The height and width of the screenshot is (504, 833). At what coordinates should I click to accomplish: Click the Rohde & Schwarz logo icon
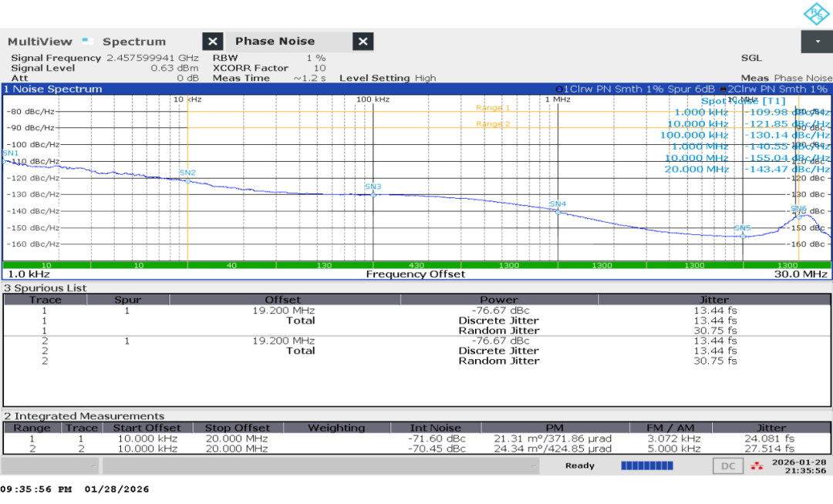point(816,14)
